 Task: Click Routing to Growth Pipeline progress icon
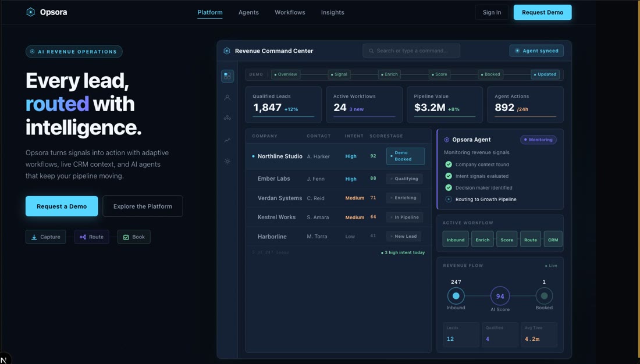(449, 199)
